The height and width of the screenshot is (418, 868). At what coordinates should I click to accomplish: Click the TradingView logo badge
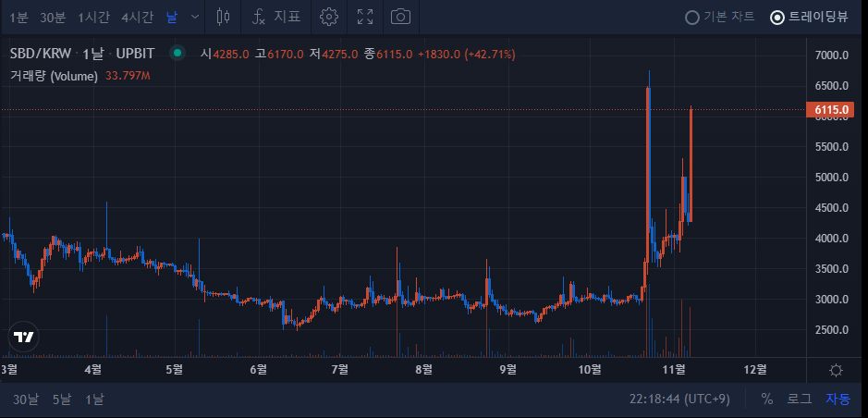tap(24, 338)
